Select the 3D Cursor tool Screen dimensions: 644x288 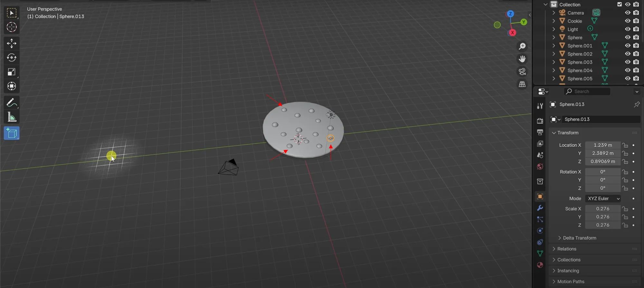coord(12,27)
